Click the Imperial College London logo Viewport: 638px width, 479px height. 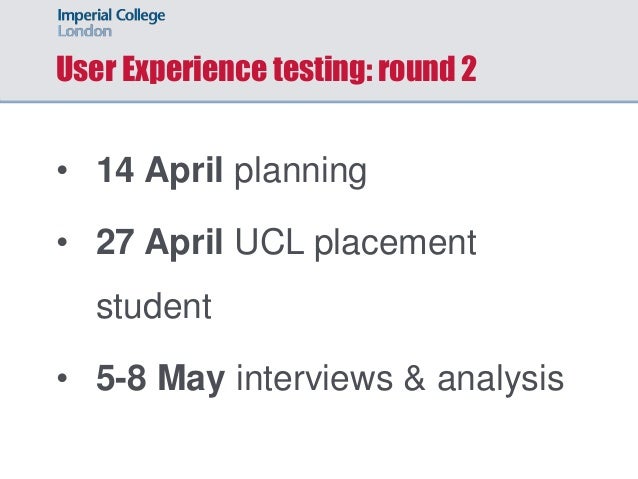click(111, 23)
